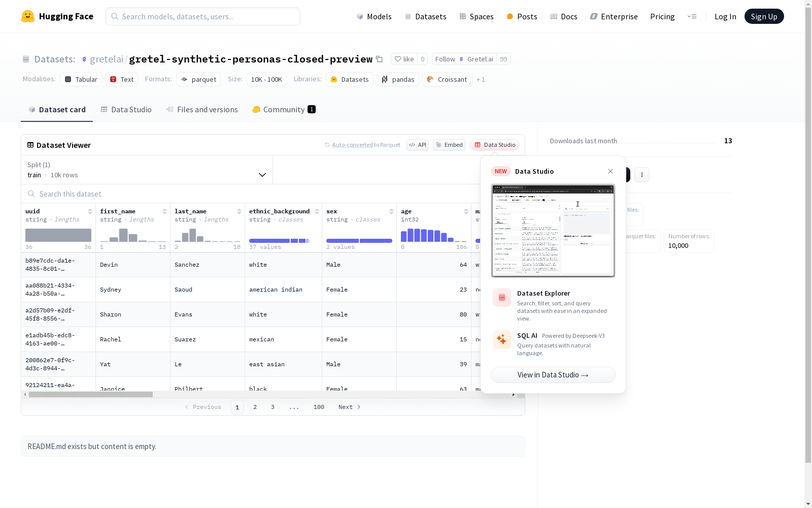Go to page 2 of the dataset

point(255,407)
